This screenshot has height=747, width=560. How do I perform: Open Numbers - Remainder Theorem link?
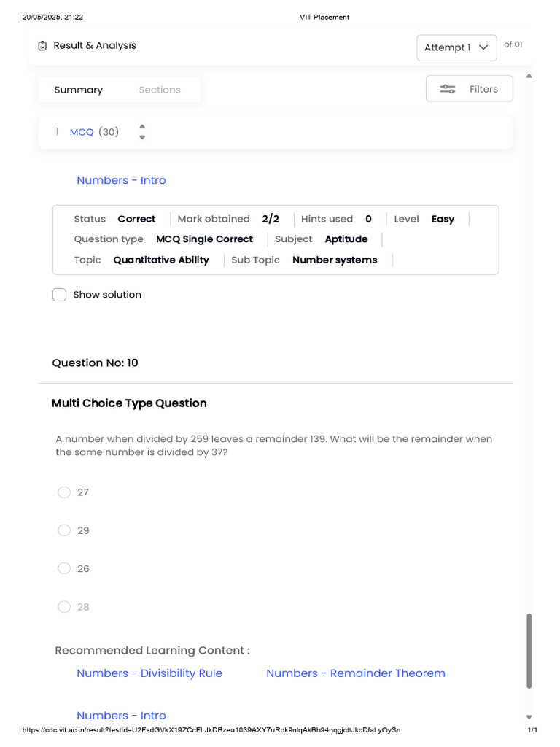pyautogui.click(x=356, y=673)
